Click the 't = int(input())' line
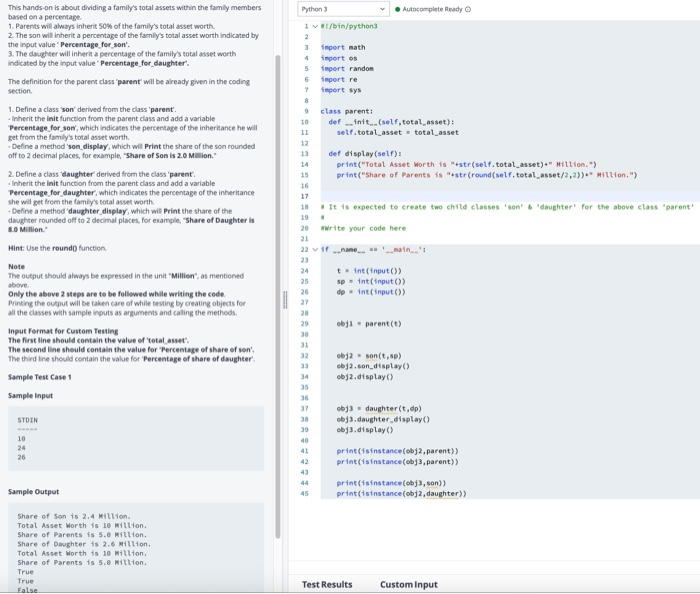This screenshot has width=700, height=594. [x=369, y=271]
